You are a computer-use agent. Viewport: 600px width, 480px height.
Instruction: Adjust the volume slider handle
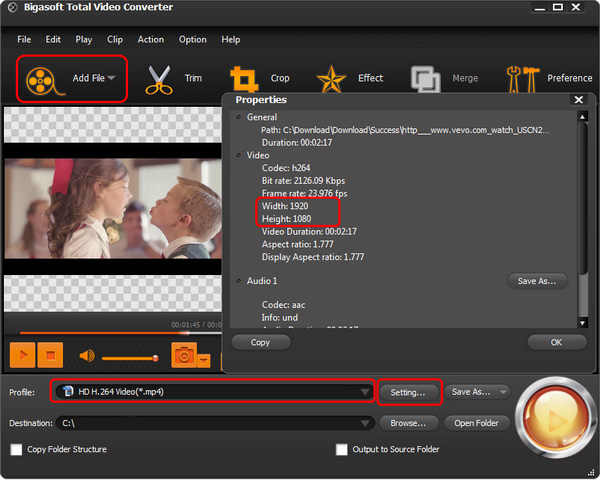point(155,358)
